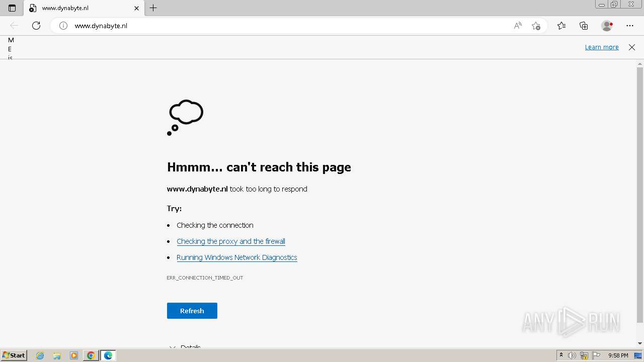Screen dimensions: 644x362
Task: Click the 'took too long to respond' message
Action: [269, 189]
